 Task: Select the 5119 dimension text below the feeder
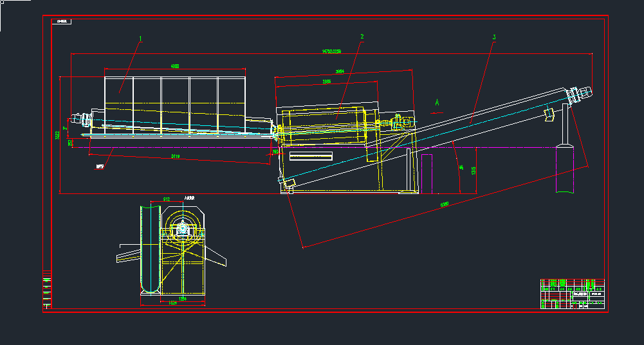click(x=176, y=156)
